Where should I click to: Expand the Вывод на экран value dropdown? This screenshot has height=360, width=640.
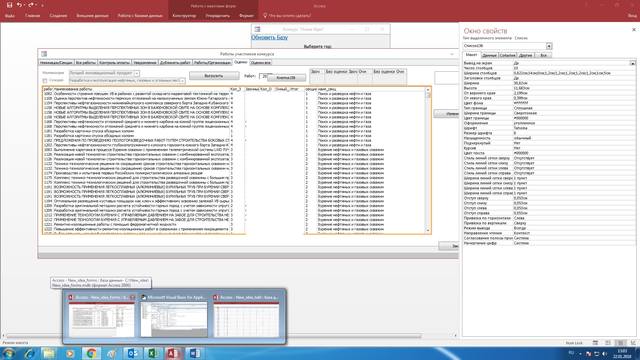[x=633, y=63]
